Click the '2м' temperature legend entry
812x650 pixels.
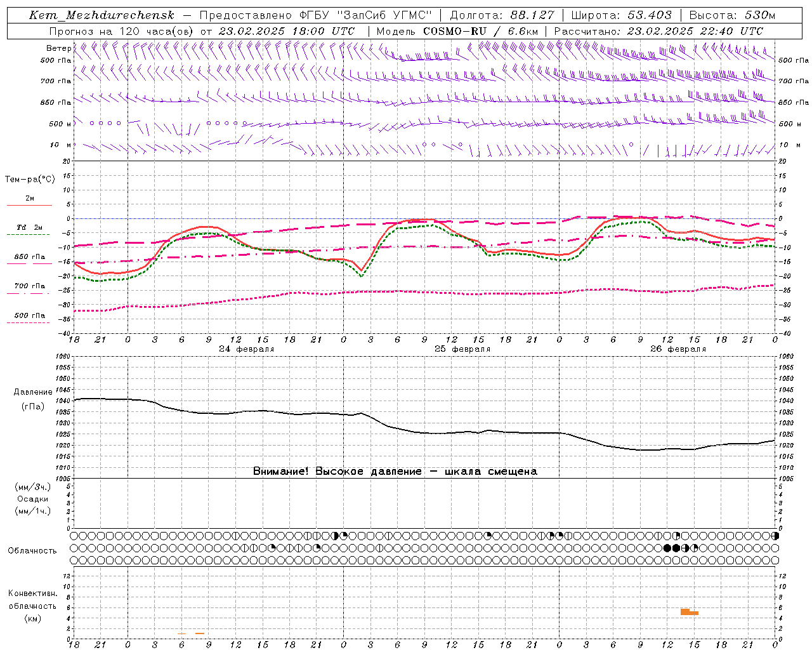click(x=30, y=198)
